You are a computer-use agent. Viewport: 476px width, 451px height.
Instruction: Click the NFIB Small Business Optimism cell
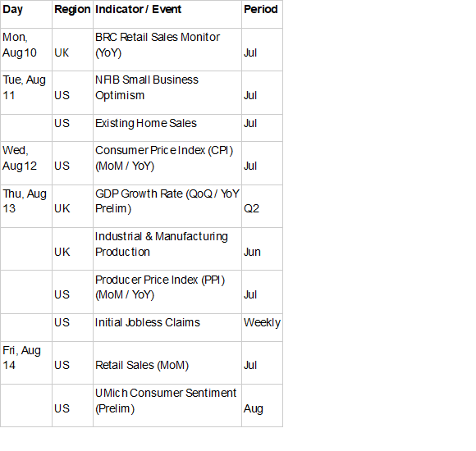point(167,93)
